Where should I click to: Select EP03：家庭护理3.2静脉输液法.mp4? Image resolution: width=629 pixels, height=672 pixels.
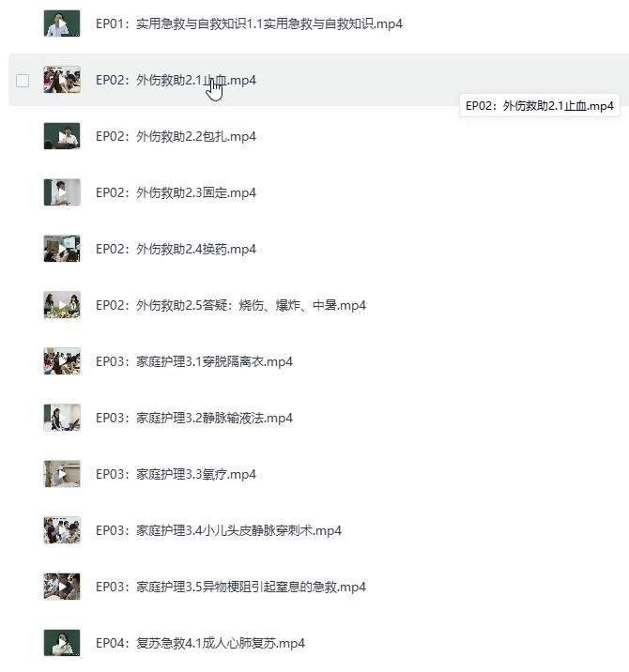tap(194, 418)
